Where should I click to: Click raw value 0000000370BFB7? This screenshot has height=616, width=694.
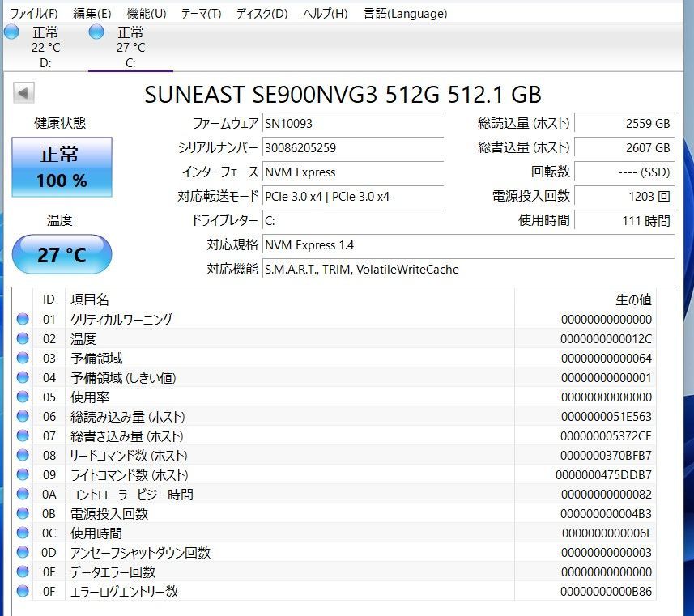(x=606, y=456)
